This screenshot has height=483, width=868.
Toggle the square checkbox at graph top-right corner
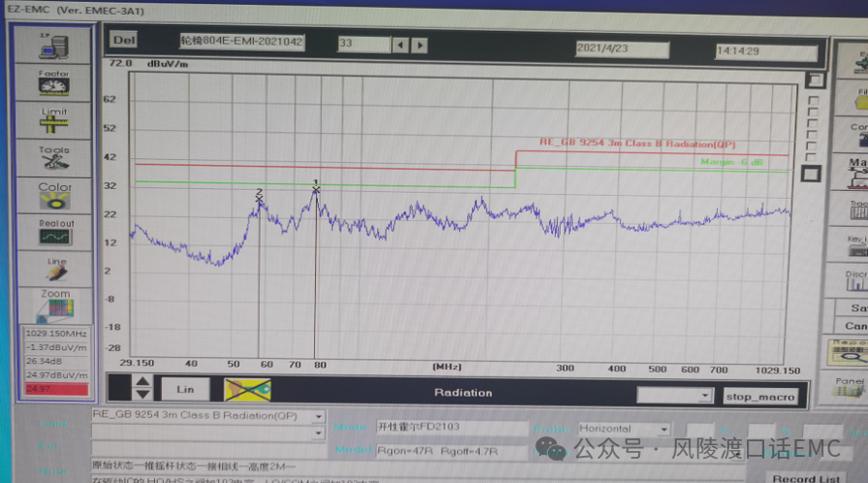pos(815,80)
